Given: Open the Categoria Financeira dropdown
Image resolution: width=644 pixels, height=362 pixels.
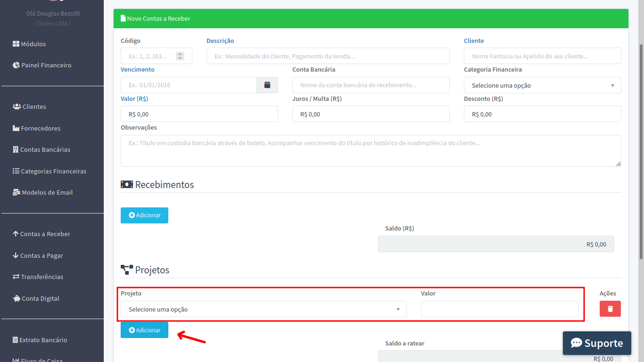Looking at the screenshot, I should pos(543,85).
